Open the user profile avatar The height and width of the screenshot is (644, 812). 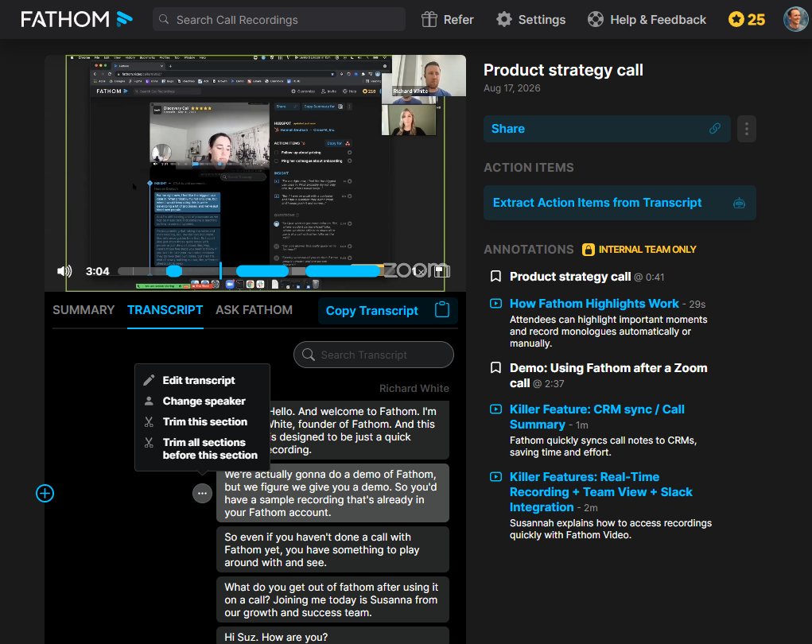796,19
